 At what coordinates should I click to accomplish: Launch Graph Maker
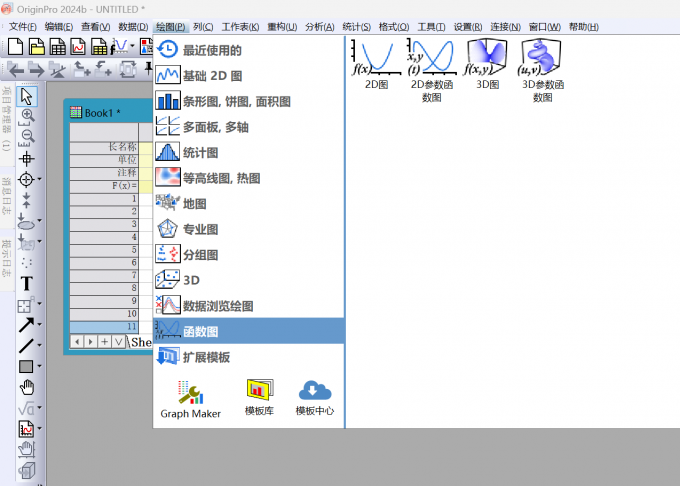[x=190, y=399]
